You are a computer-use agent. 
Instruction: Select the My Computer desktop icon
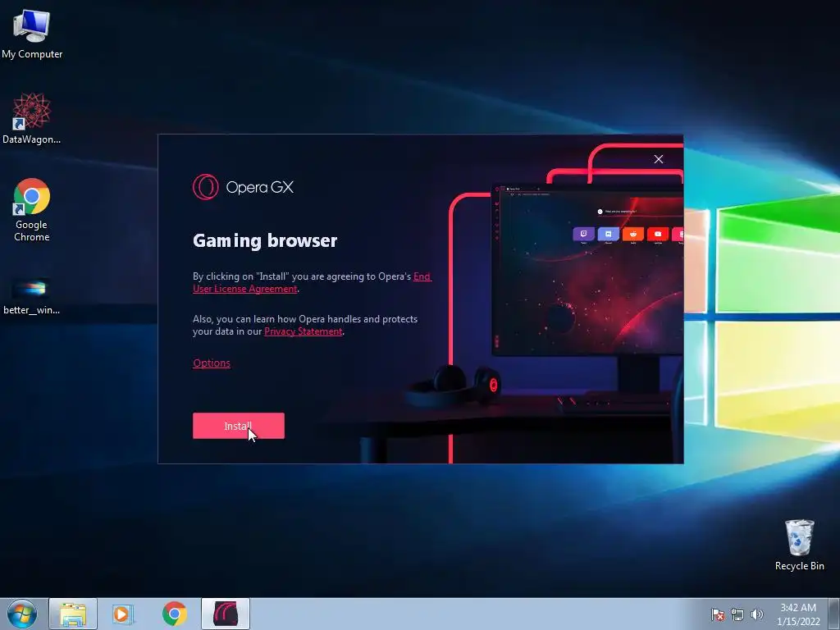[x=32, y=34]
